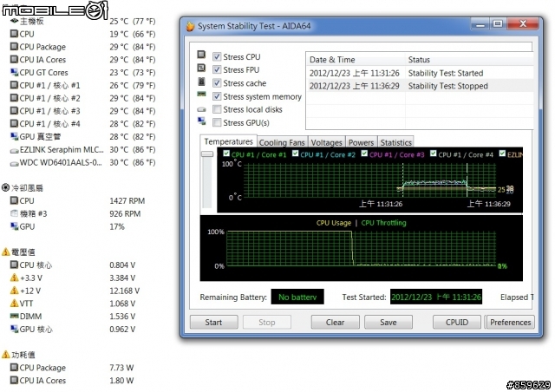Click the GPU fan row icon

pyautogui.click(x=14, y=226)
